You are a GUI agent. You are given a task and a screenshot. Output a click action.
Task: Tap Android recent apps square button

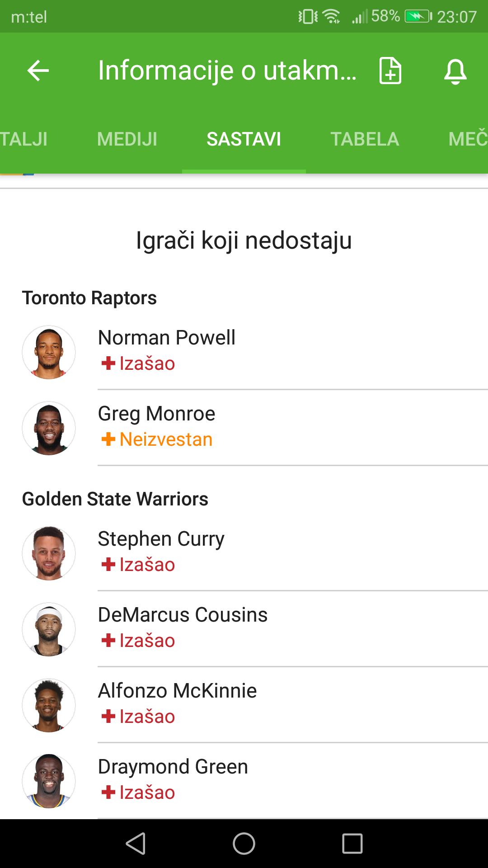click(352, 844)
